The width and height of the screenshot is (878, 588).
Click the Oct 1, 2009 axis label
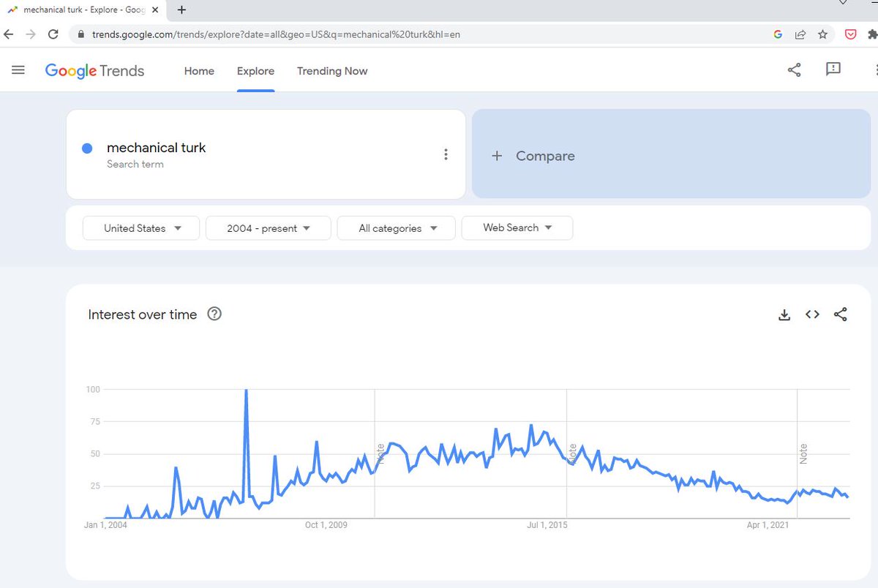coord(326,525)
